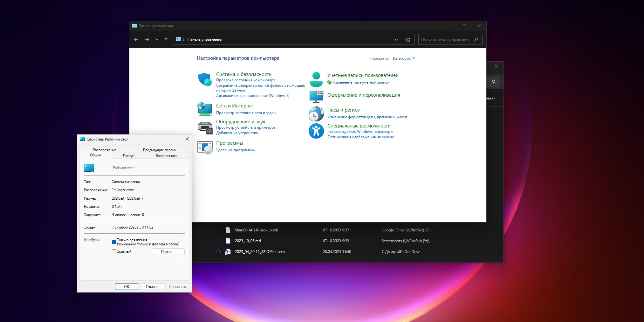This screenshot has height=322, width=644.
Task: Click the 'Другие...' attributes button
Action: point(168,252)
